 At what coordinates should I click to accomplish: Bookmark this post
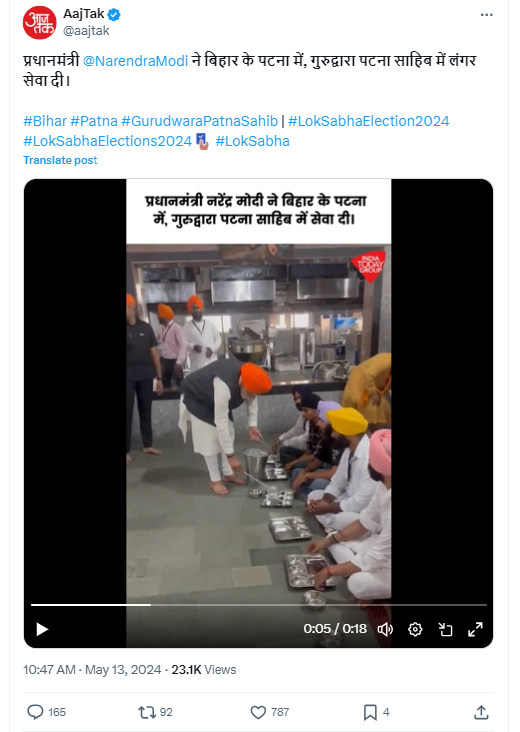point(370,712)
